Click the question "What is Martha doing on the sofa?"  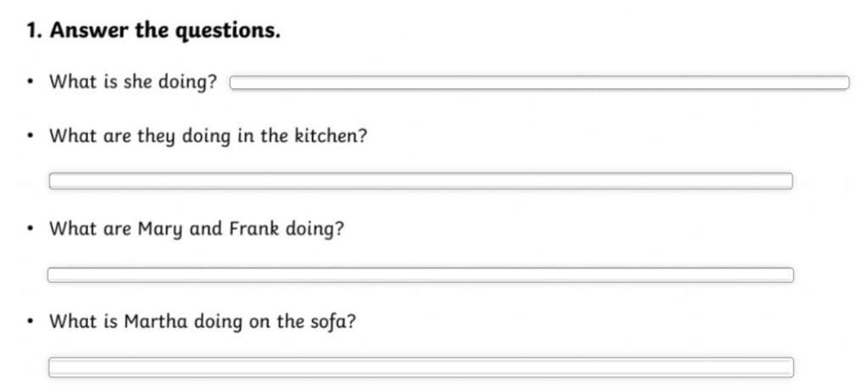[203, 321]
